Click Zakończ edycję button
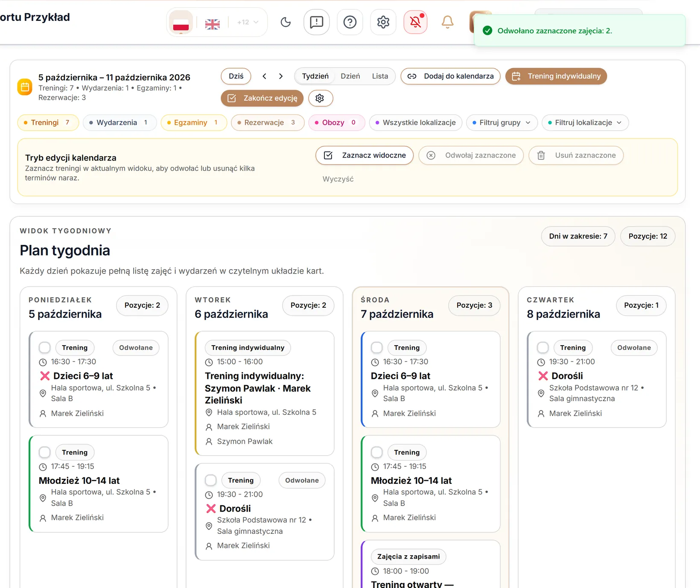Viewport: 700px width, 588px height. coord(262,98)
